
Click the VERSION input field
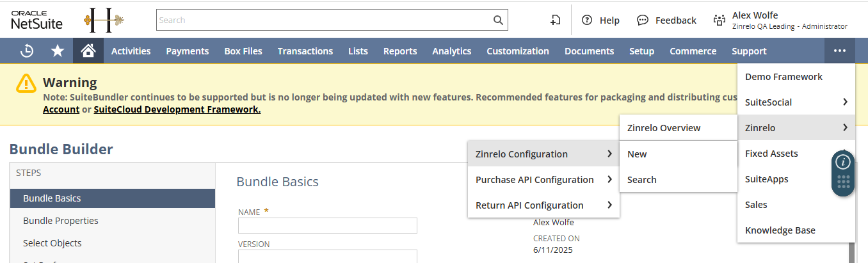click(328, 256)
